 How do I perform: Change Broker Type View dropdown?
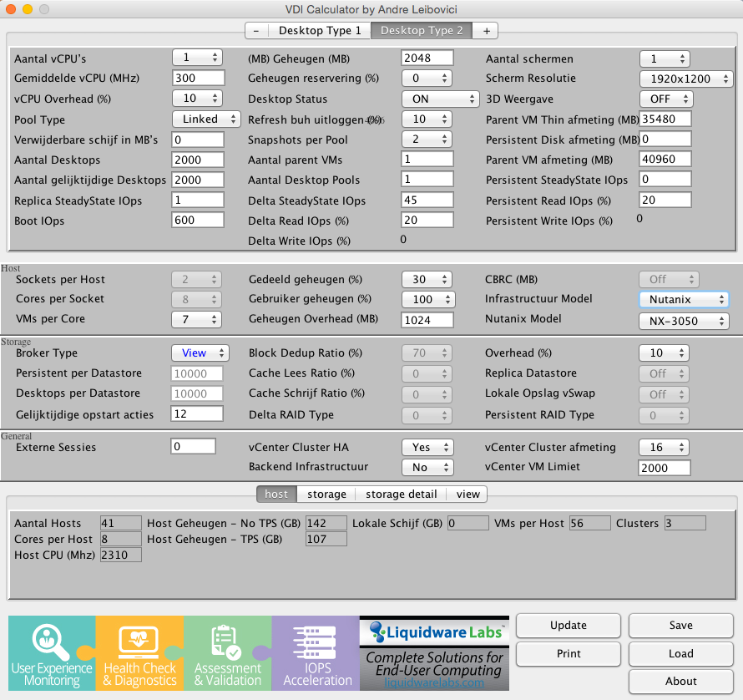coord(200,353)
